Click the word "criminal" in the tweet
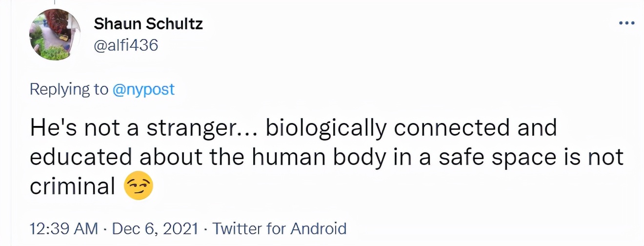This screenshot has width=644, height=246. [x=72, y=186]
